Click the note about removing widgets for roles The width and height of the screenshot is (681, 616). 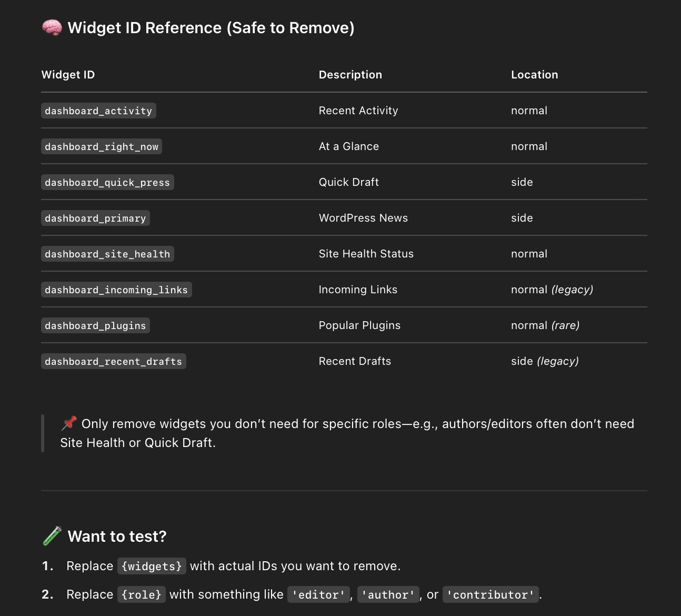(347, 433)
